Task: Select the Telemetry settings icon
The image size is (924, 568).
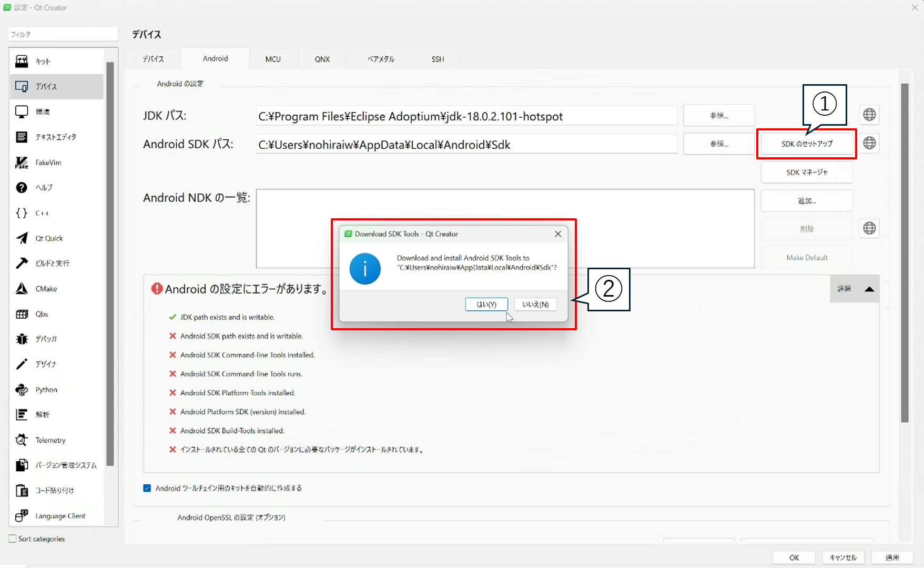Action: 22,440
